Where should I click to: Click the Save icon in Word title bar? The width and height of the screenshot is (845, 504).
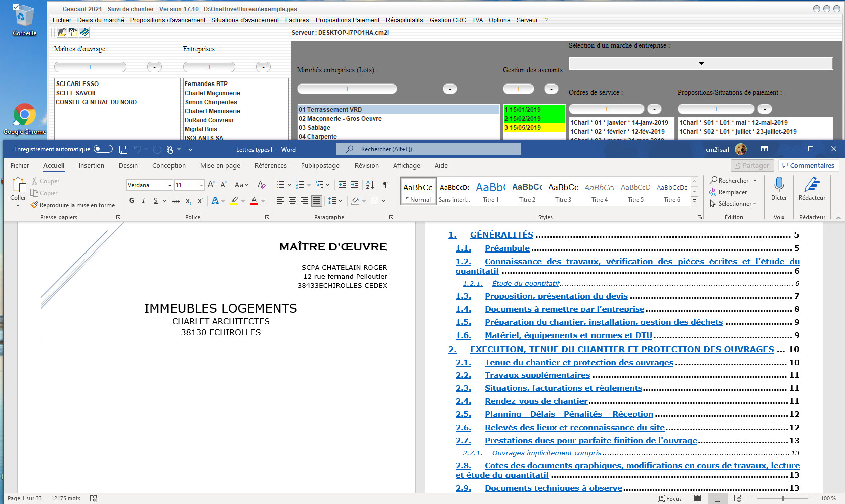point(123,149)
